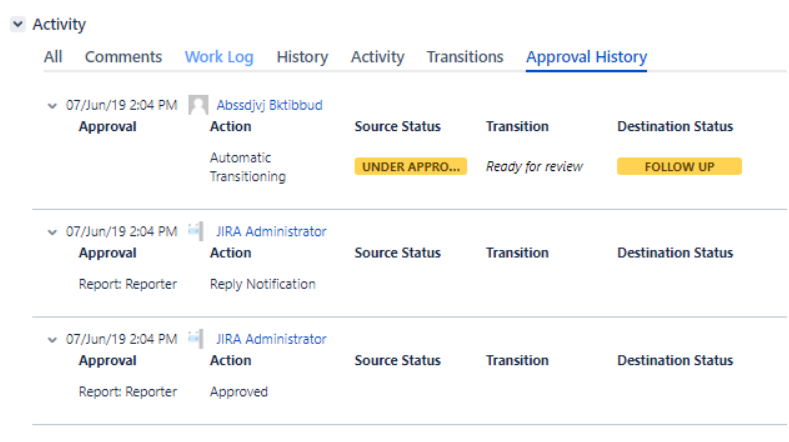Screen dimensions: 789x442
Task: Select the Approval History tab
Action: [x=586, y=57]
